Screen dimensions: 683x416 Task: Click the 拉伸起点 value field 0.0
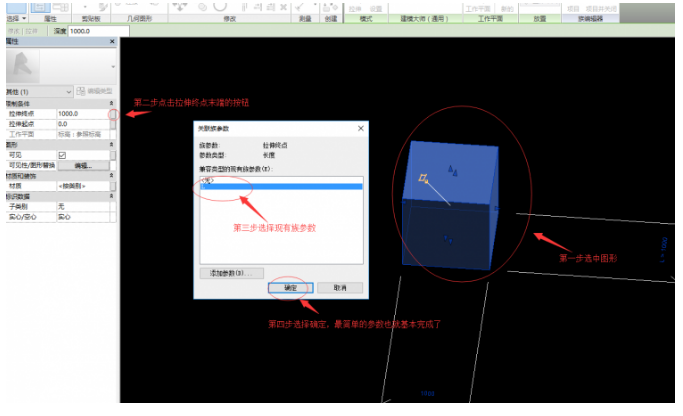[x=83, y=124]
